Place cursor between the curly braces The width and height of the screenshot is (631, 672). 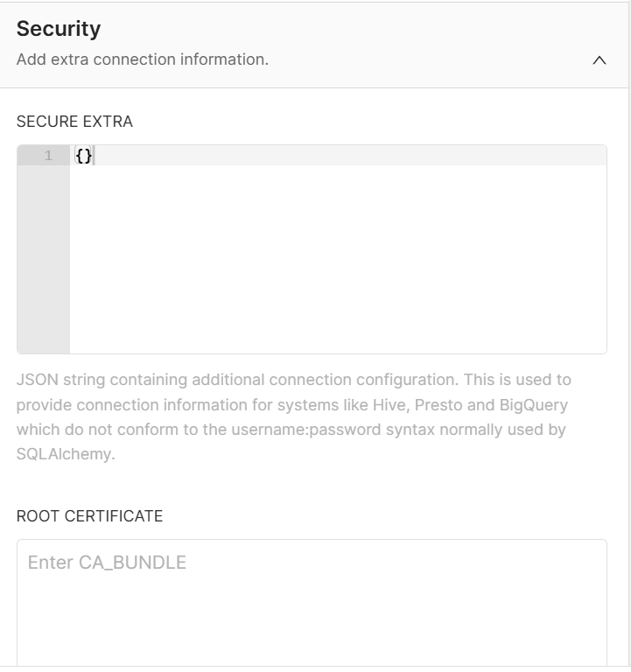pos(84,156)
